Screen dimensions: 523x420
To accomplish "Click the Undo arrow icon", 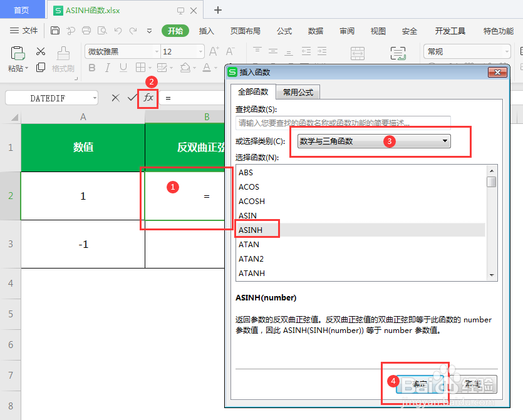I will tap(118, 31).
